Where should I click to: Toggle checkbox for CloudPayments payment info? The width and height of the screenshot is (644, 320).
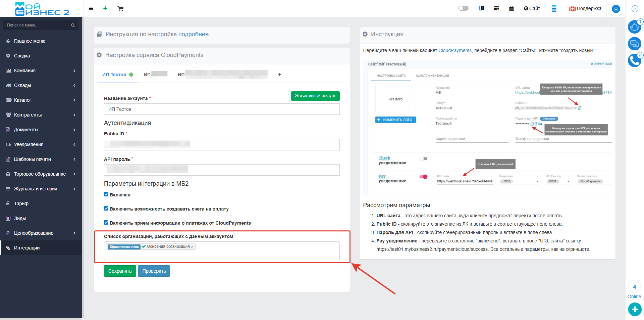[106, 223]
